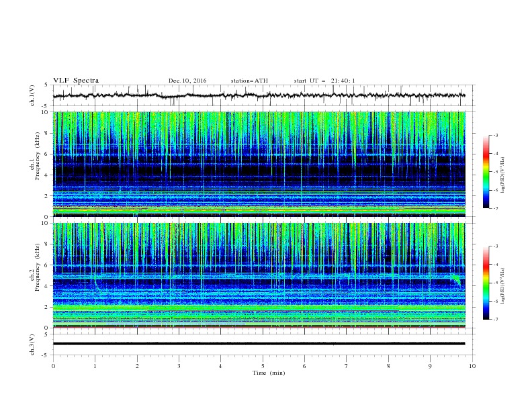
Task: Click time axis tick label "2"
Action: pyautogui.click(x=137, y=366)
